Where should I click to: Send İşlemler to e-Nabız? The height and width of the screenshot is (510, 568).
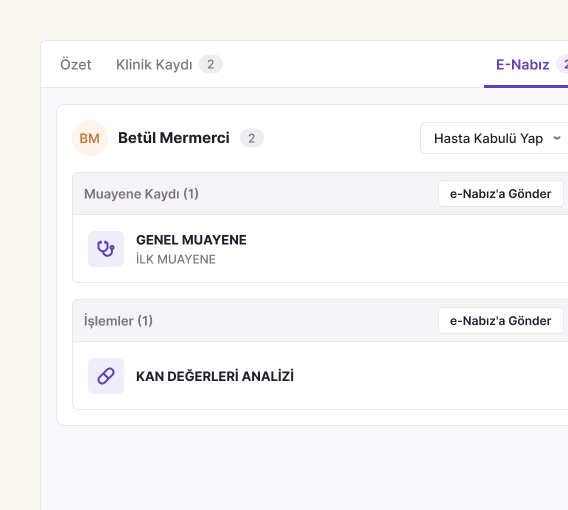point(501,321)
